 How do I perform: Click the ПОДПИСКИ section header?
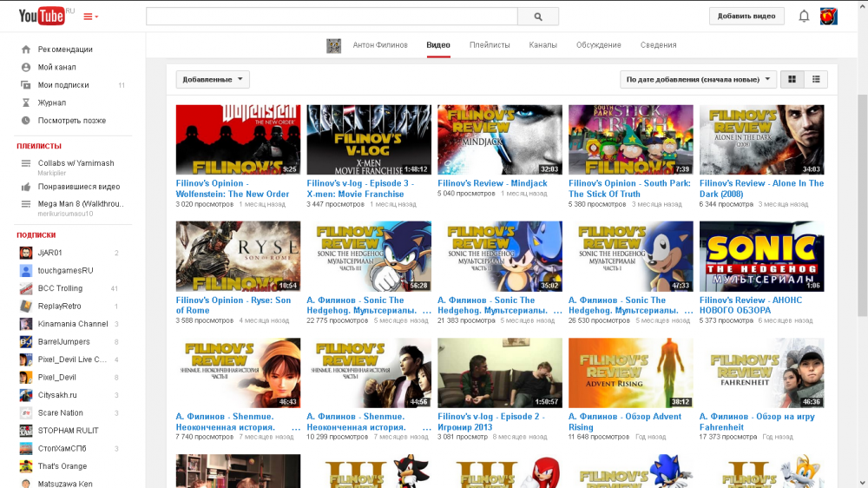(x=36, y=234)
